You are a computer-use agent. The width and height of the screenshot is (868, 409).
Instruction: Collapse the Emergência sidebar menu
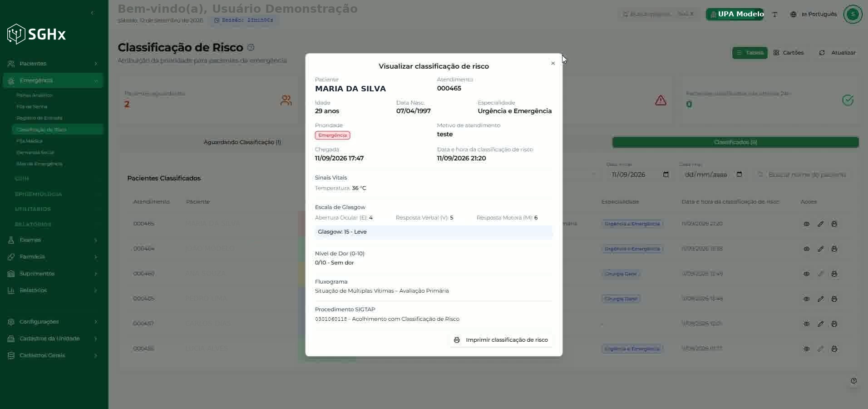point(53,80)
